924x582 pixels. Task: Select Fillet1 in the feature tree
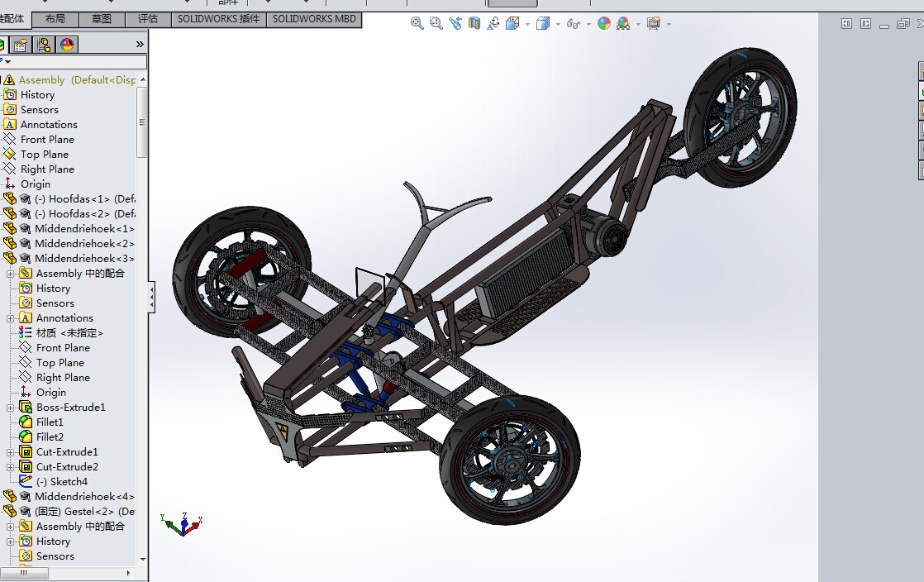pos(50,422)
